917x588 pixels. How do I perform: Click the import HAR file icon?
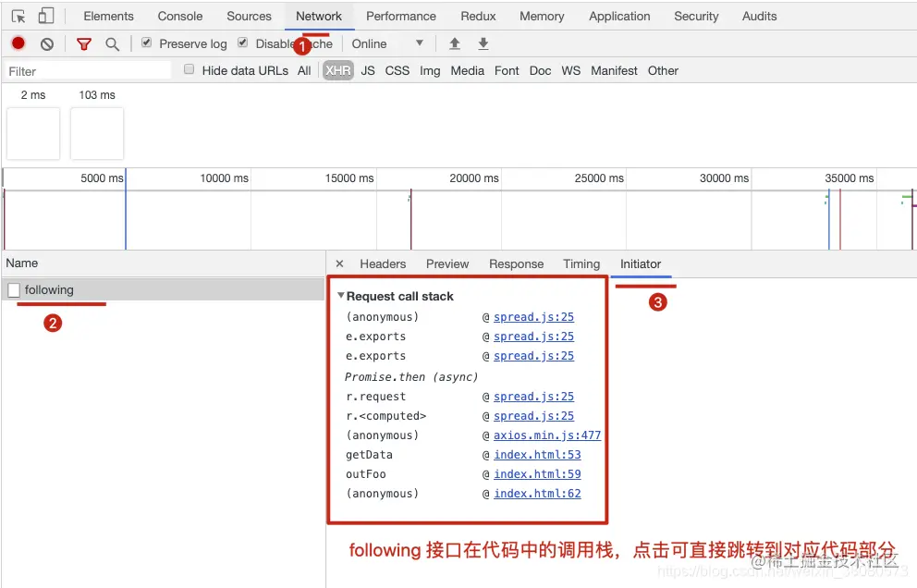(452, 43)
